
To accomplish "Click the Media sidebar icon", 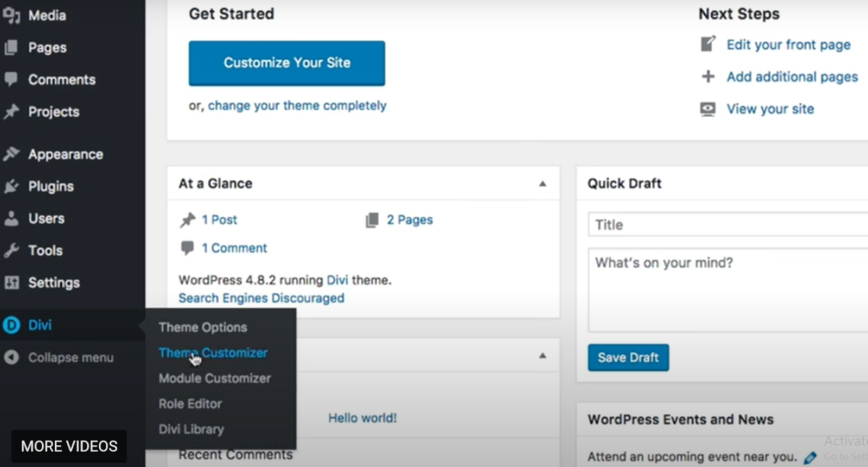I will click(x=11, y=15).
